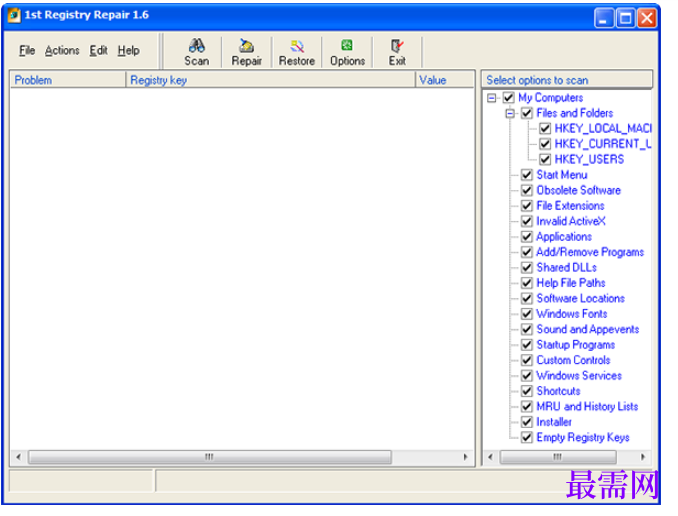This screenshot has width=678, height=516.
Task: Open the File menu
Action: pyautogui.click(x=27, y=51)
